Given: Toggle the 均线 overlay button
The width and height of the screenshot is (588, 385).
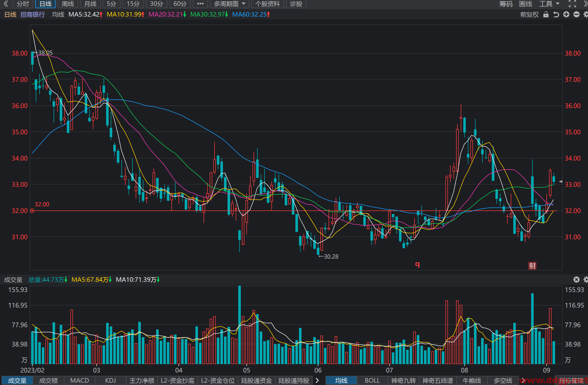Looking at the screenshot, I should [x=341, y=380].
